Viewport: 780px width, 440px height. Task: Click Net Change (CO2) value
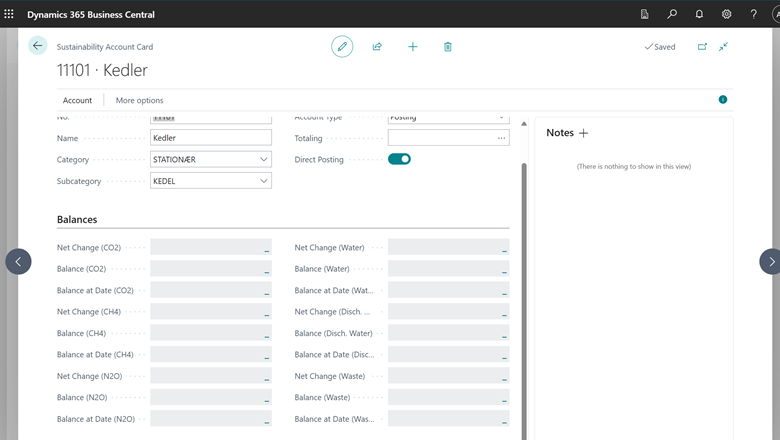click(x=211, y=247)
